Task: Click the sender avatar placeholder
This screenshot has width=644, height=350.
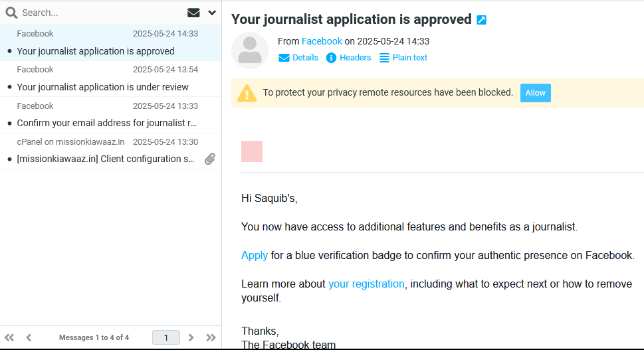Action: [x=250, y=50]
